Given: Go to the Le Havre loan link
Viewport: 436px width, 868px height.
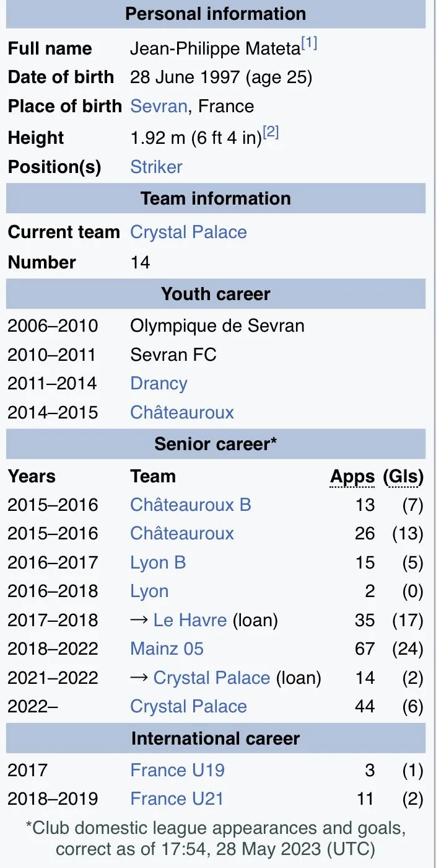Looking at the screenshot, I should click(190, 620).
